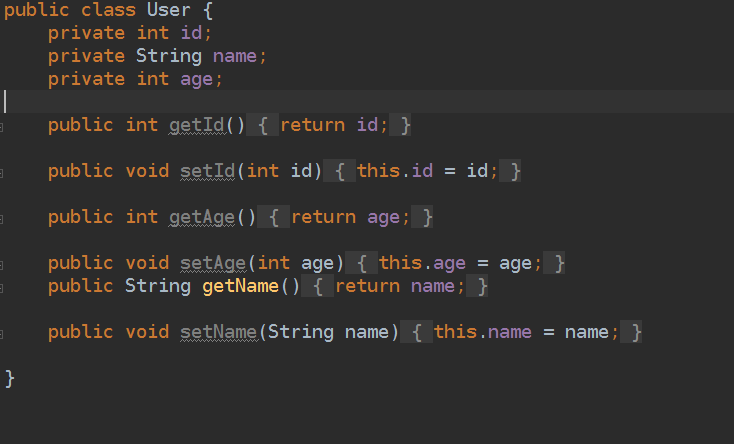
Task: Click 'return' keyword in getName method
Action: click(x=367, y=286)
